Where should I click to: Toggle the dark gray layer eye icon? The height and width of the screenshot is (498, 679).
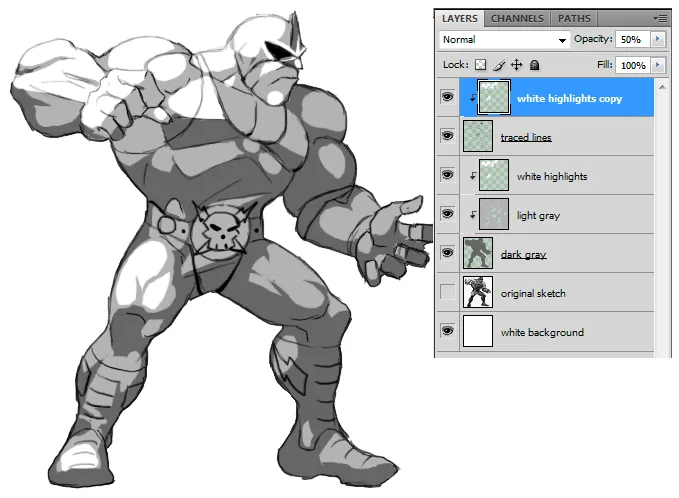(447, 252)
